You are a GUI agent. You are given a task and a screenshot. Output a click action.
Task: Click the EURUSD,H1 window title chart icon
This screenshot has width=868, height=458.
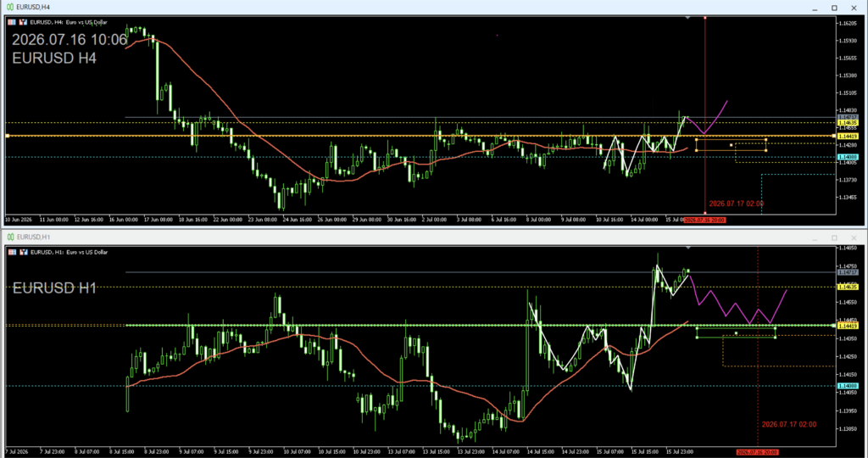pos(10,237)
